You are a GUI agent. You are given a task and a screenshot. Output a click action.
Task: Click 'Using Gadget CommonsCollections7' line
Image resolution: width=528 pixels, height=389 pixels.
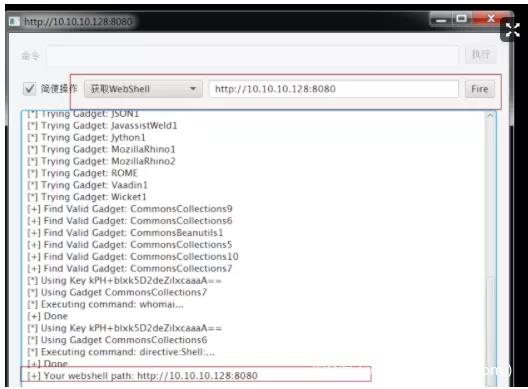pyautogui.click(x=117, y=292)
